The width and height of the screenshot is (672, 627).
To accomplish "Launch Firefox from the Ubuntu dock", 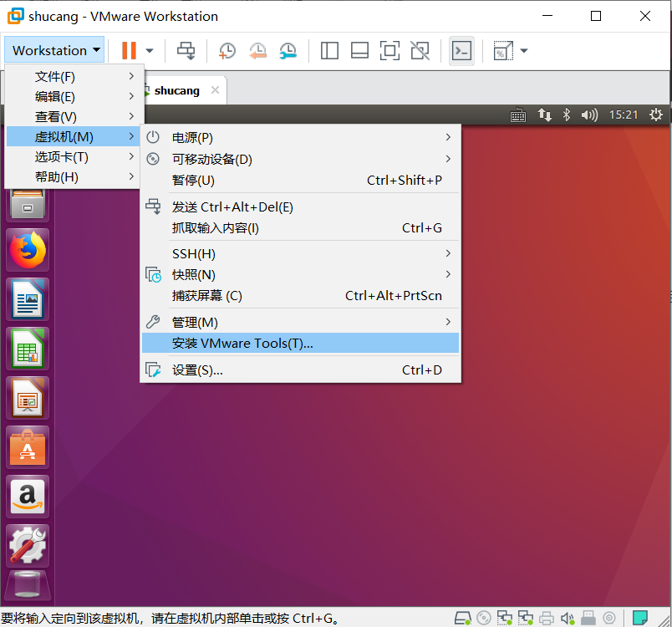I will pyautogui.click(x=28, y=250).
